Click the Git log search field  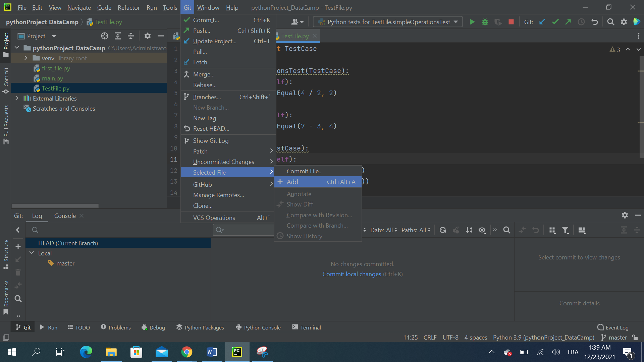point(244,230)
